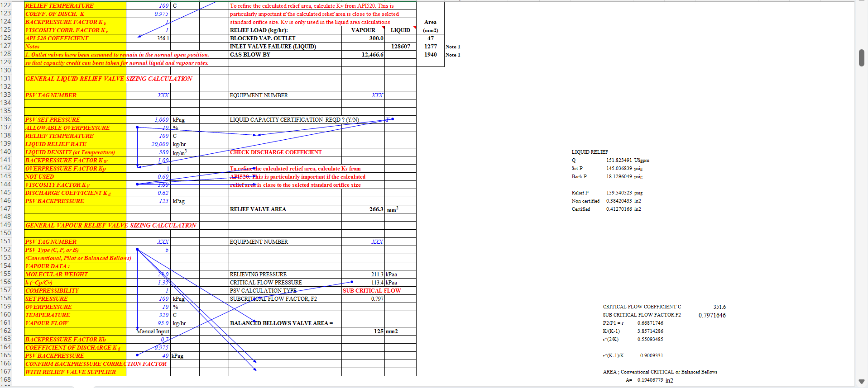The height and width of the screenshot is (388, 868).
Task: Click the 0.62 discharge coefficient value
Action: point(148,193)
